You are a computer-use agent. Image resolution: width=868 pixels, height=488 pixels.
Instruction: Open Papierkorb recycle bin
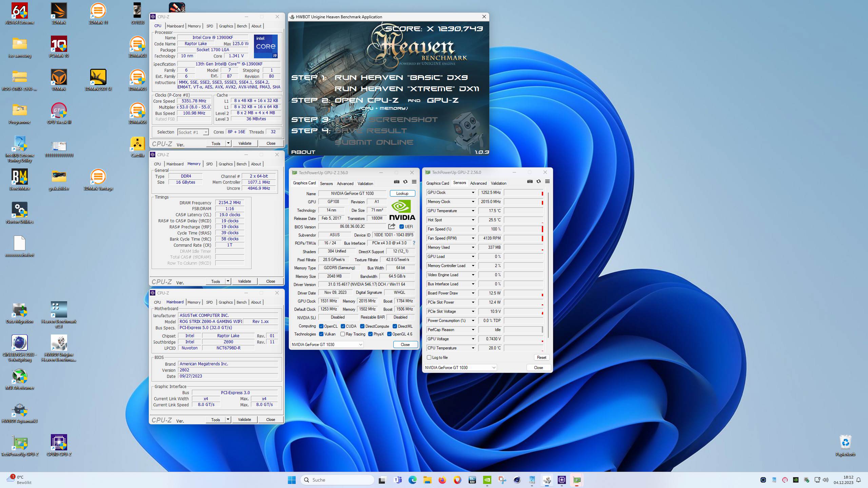click(x=845, y=445)
